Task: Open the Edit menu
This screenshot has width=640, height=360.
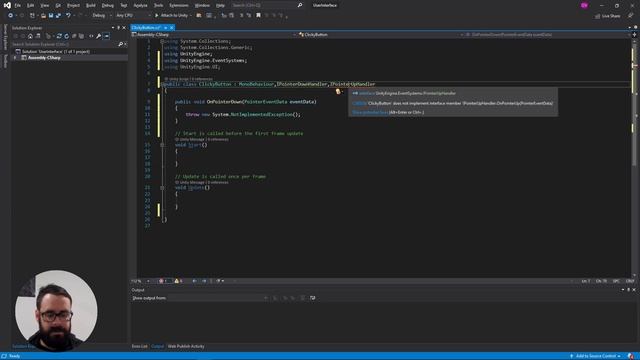Action: pyautogui.click(x=31, y=5)
